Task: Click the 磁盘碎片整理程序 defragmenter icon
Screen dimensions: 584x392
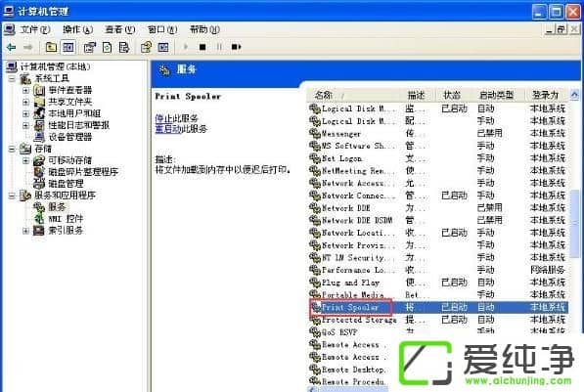Action: (x=39, y=172)
